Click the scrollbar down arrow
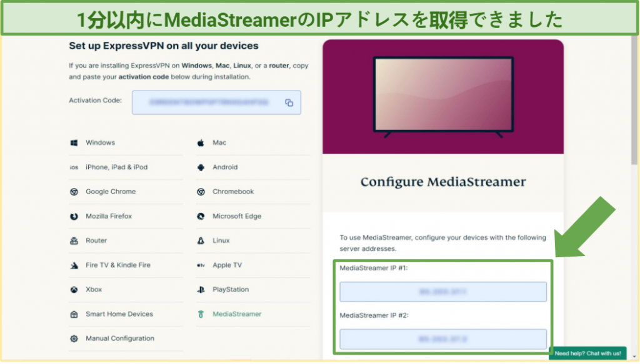 [634, 357]
